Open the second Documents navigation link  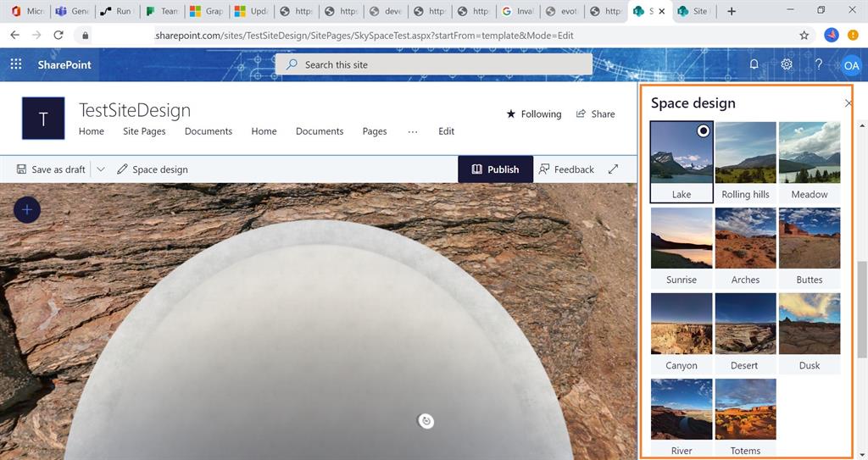[320, 131]
